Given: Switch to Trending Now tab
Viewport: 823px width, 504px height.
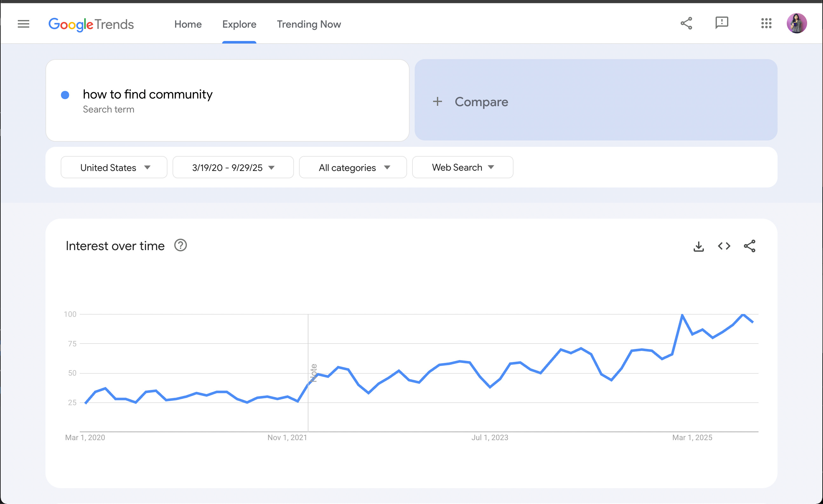Looking at the screenshot, I should (309, 24).
